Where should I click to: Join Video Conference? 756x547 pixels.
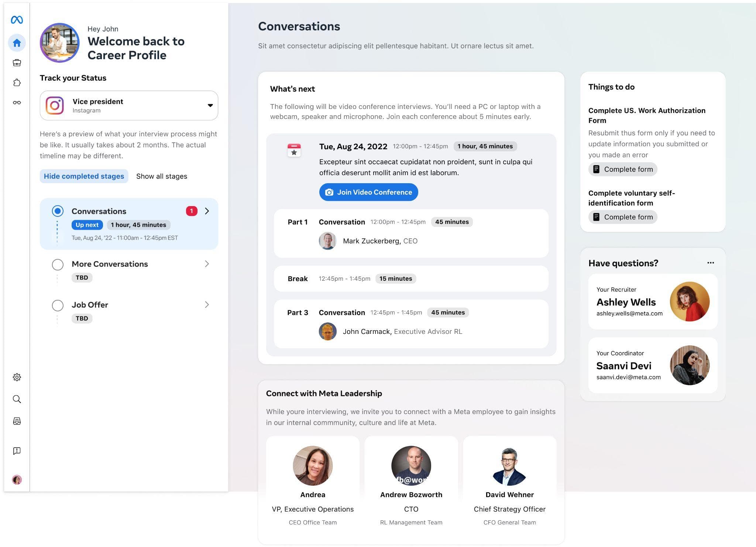coord(368,192)
